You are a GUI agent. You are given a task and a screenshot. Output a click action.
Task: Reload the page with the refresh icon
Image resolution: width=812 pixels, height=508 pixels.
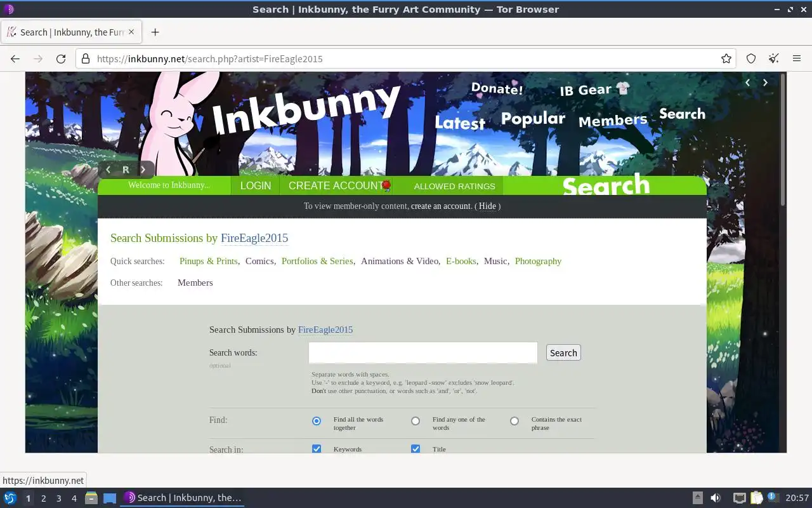[61, 58]
